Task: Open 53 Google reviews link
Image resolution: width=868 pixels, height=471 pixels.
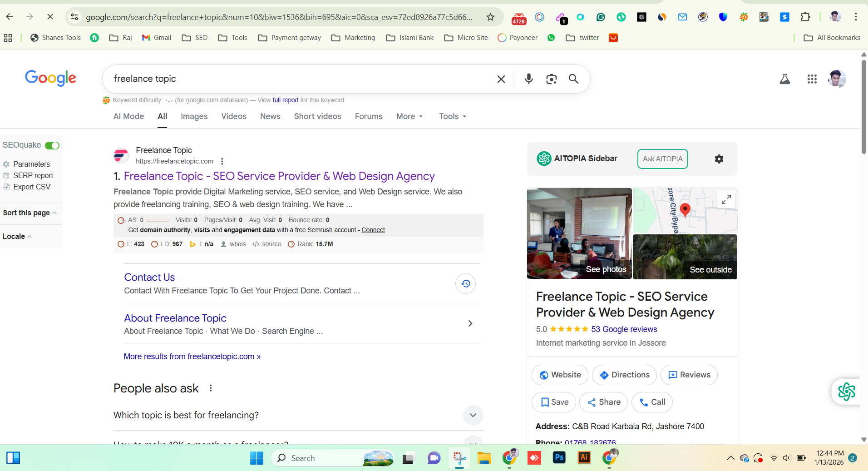Action: click(x=624, y=329)
